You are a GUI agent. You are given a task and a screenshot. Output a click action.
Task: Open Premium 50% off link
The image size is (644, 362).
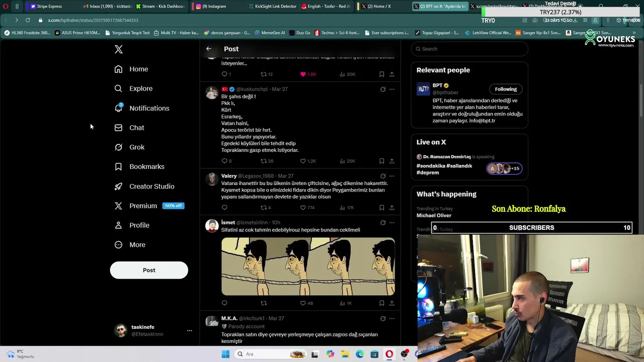coord(149,206)
